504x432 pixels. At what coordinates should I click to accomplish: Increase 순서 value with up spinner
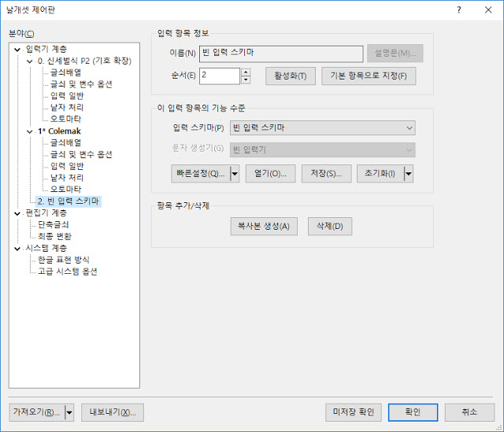pyautogui.click(x=246, y=72)
